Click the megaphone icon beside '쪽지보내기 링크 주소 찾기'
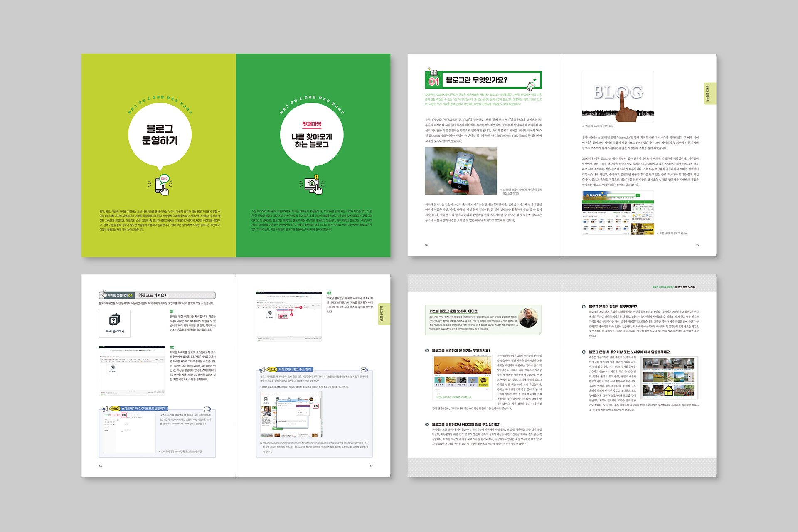The width and height of the screenshot is (798, 532). [x=263, y=369]
